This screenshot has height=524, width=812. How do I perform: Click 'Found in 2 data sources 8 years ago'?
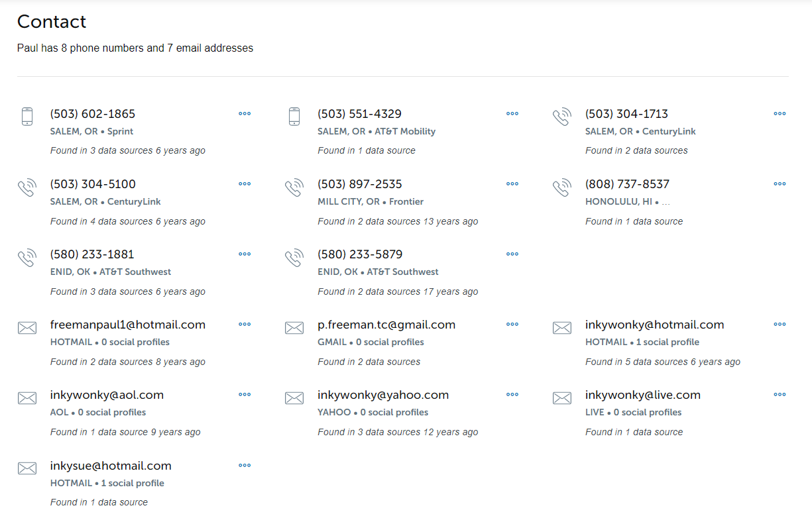pos(128,362)
